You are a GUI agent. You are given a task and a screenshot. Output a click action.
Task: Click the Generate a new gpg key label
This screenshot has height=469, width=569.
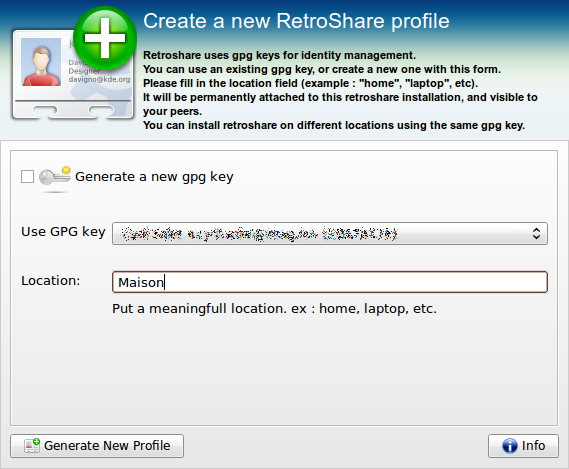point(154,177)
